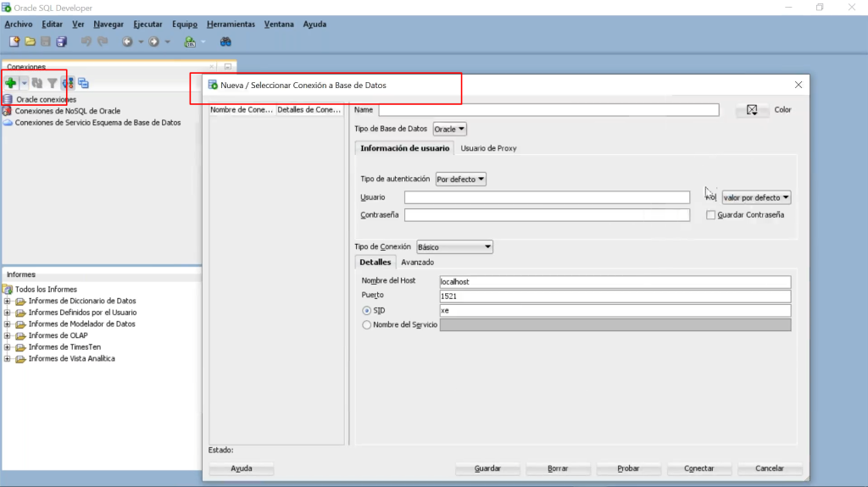Switch to the Usuario de Proxy tab

[x=488, y=147]
